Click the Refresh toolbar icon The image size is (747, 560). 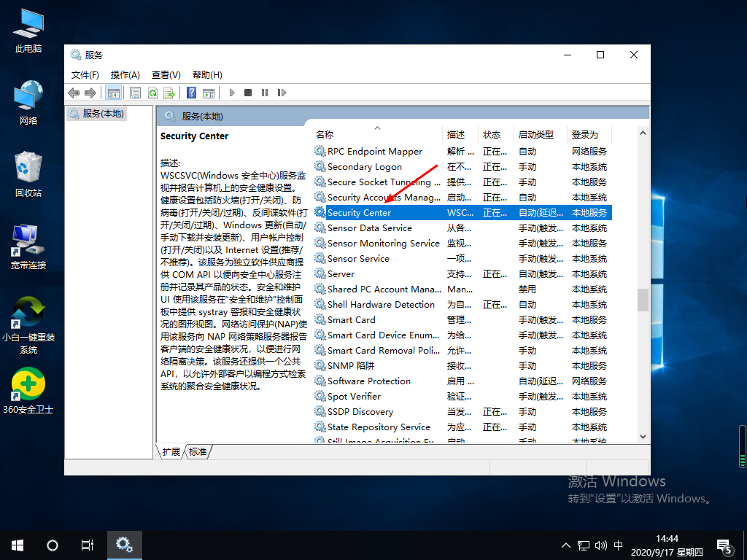(152, 93)
